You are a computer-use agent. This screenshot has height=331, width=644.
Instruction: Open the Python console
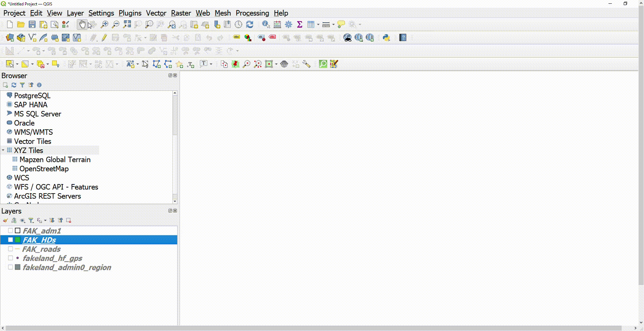[386, 37]
